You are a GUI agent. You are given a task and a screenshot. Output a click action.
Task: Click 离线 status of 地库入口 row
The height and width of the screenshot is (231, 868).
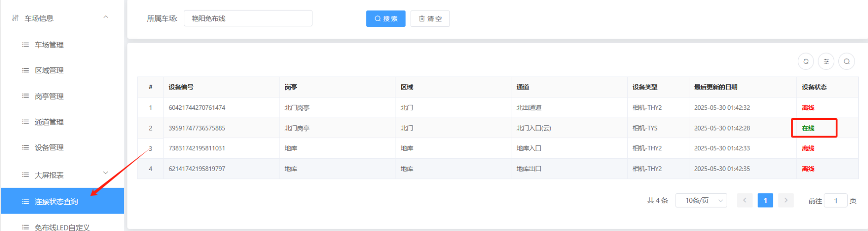[x=808, y=148]
